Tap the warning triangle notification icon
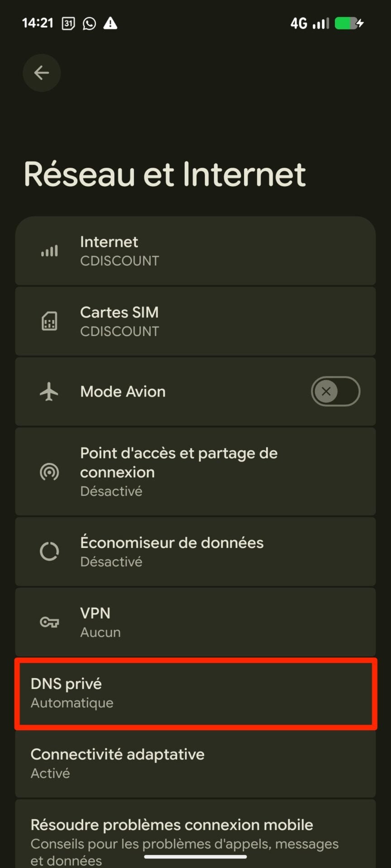 (110, 24)
